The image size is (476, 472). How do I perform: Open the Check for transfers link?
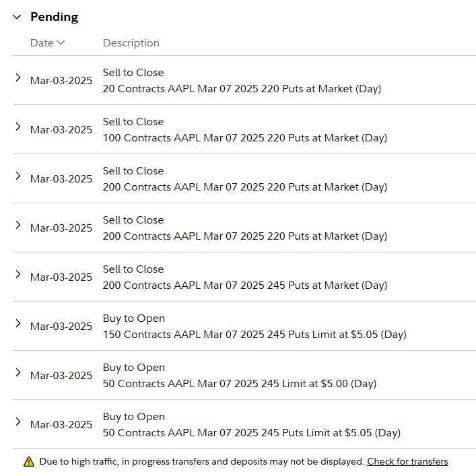[407, 461]
